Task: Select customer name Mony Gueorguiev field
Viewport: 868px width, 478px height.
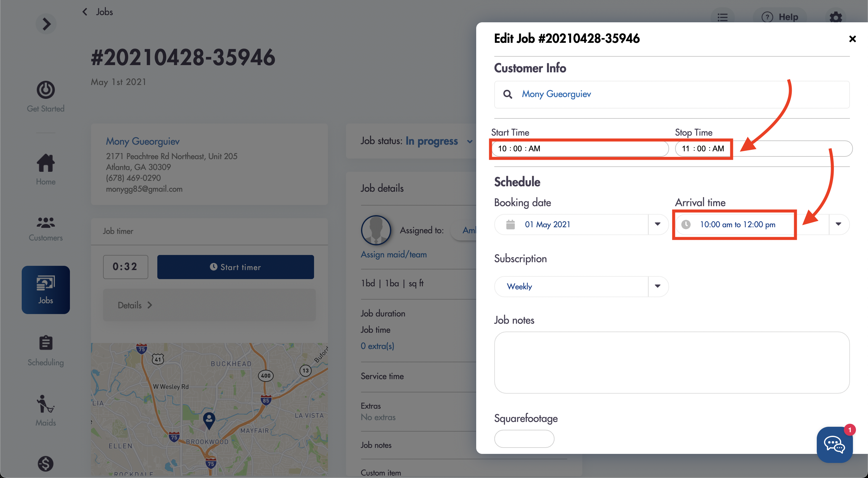Action: click(671, 94)
